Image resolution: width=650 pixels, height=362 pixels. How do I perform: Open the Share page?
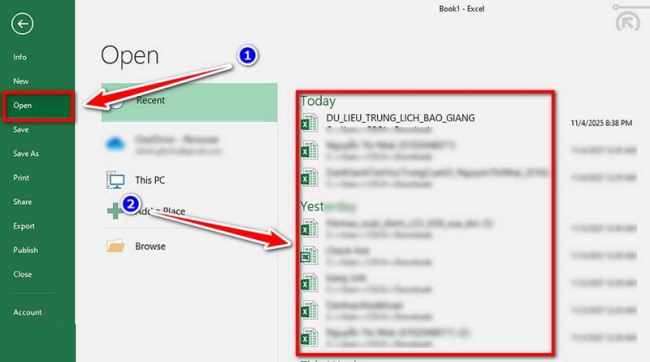pos(22,202)
